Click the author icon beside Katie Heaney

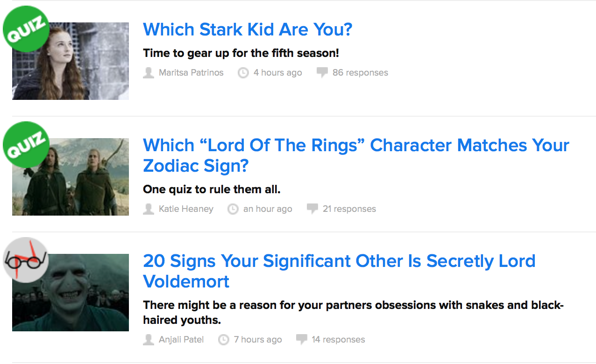149,209
